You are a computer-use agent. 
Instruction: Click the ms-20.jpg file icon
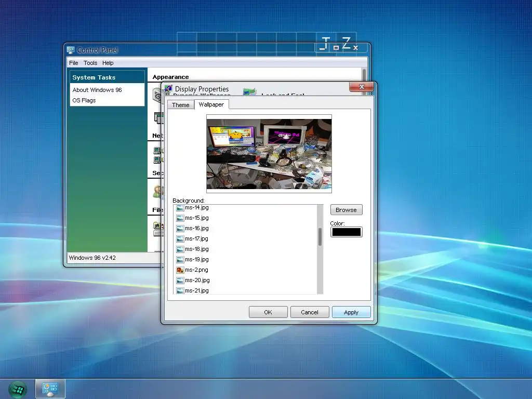pos(180,281)
